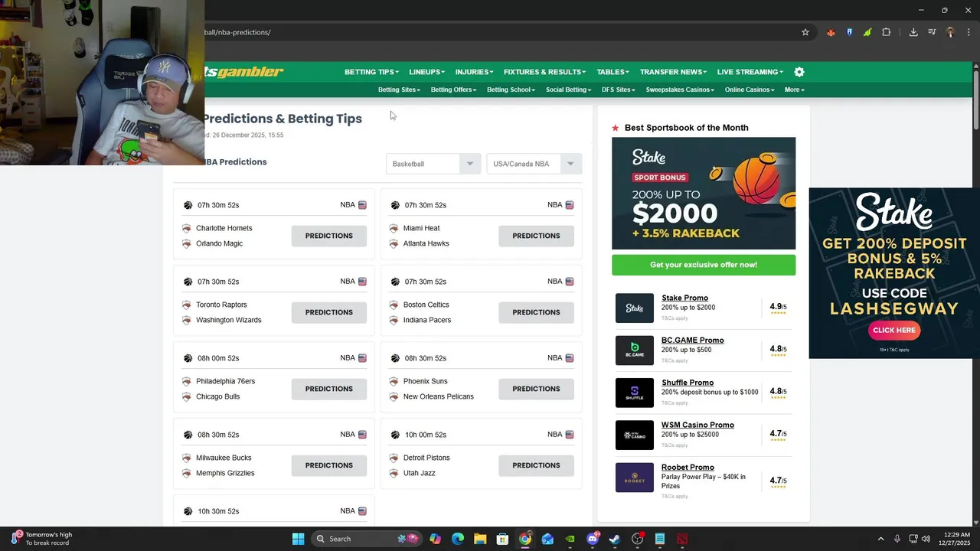Open Copilot from the taskbar
Viewport: 980px width, 551px height.
(435, 539)
